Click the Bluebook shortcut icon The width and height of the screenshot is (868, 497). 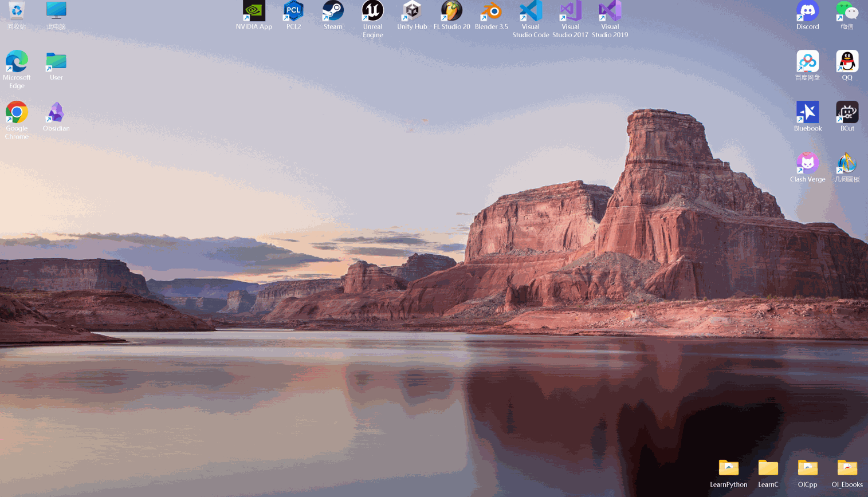807,113
